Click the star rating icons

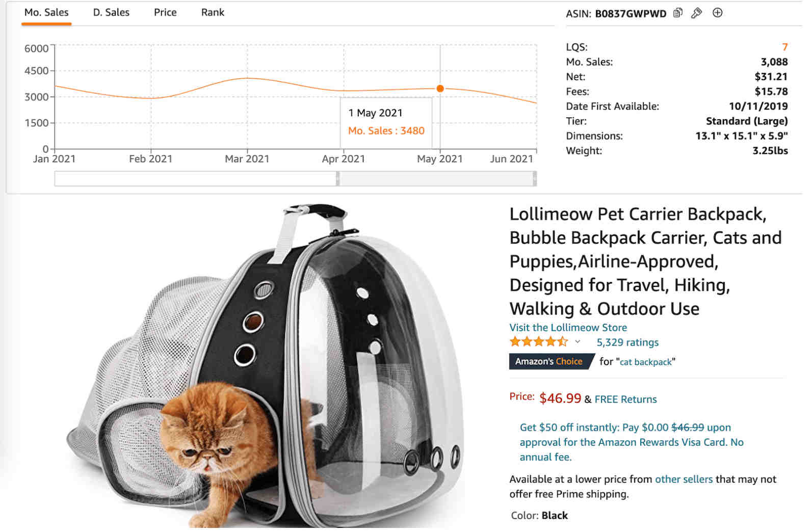tap(538, 342)
